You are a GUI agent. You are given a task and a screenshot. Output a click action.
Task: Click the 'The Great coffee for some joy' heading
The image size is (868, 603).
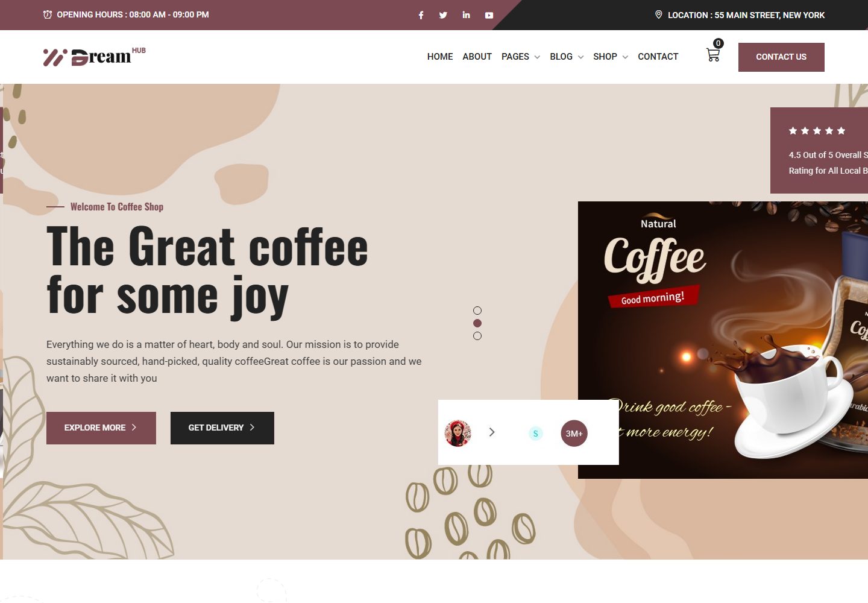(x=207, y=271)
